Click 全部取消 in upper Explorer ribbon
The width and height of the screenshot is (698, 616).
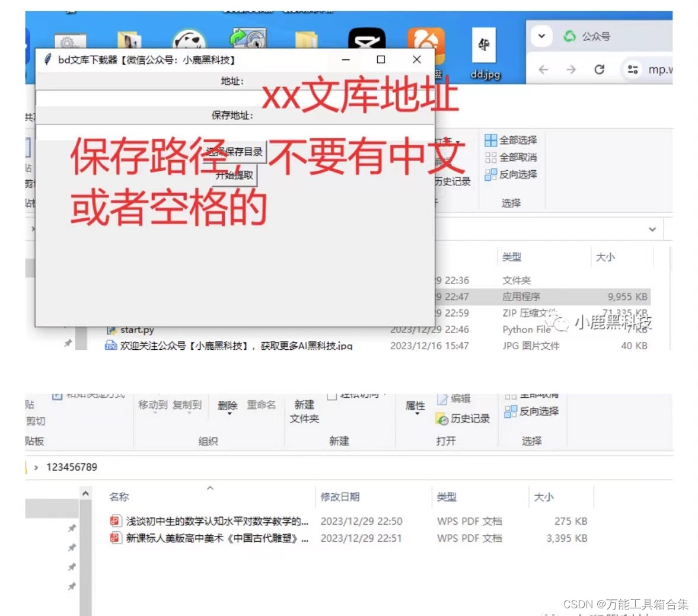tap(511, 157)
